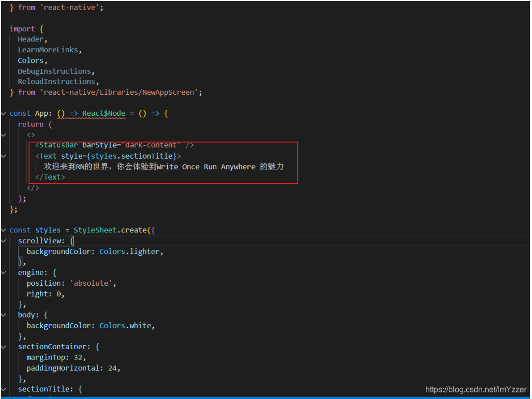This screenshot has height=399, width=532.
Task: Click the "dark-content" barStyle value
Action: pos(151,145)
